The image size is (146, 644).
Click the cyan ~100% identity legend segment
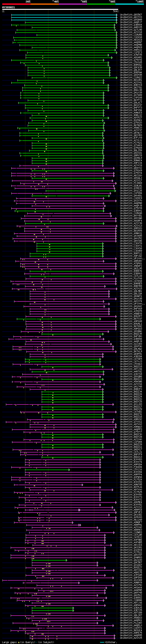coord(130,4)
